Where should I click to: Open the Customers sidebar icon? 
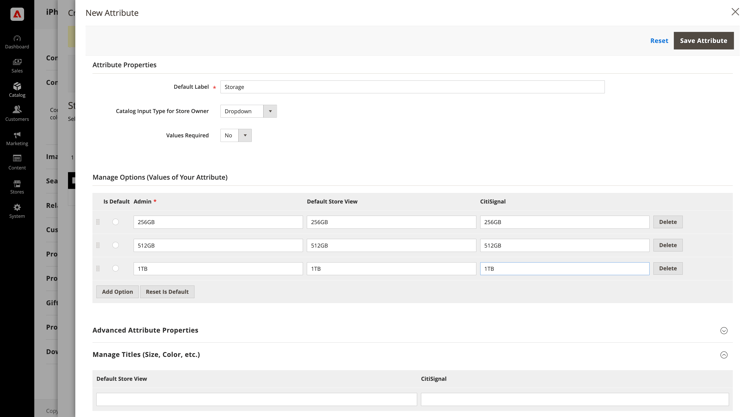pos(17,113)
